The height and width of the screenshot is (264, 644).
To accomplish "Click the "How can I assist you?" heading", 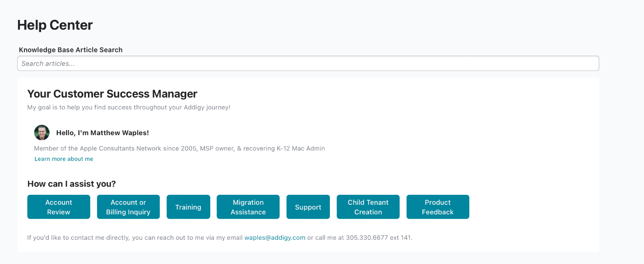I will [72, 184].
